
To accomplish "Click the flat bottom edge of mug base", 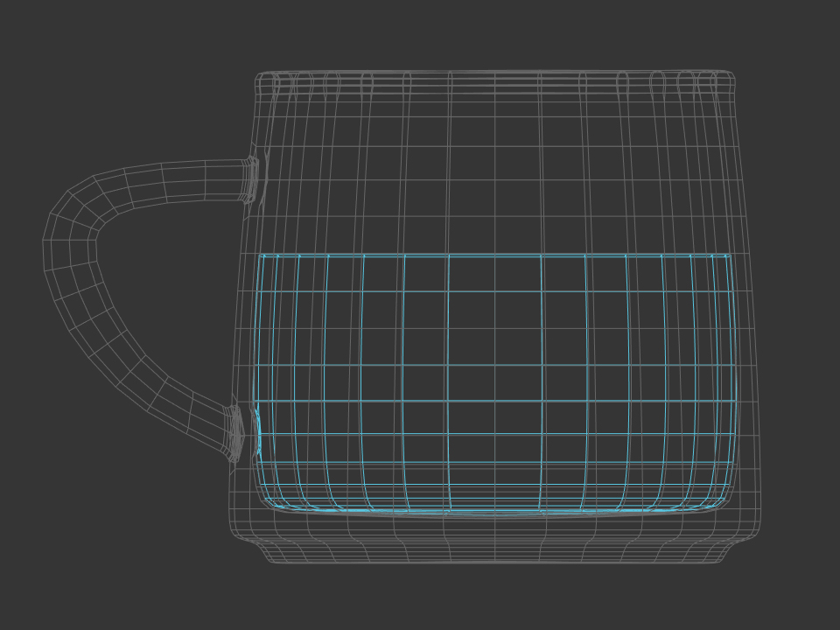I will [x=494, y=562].
